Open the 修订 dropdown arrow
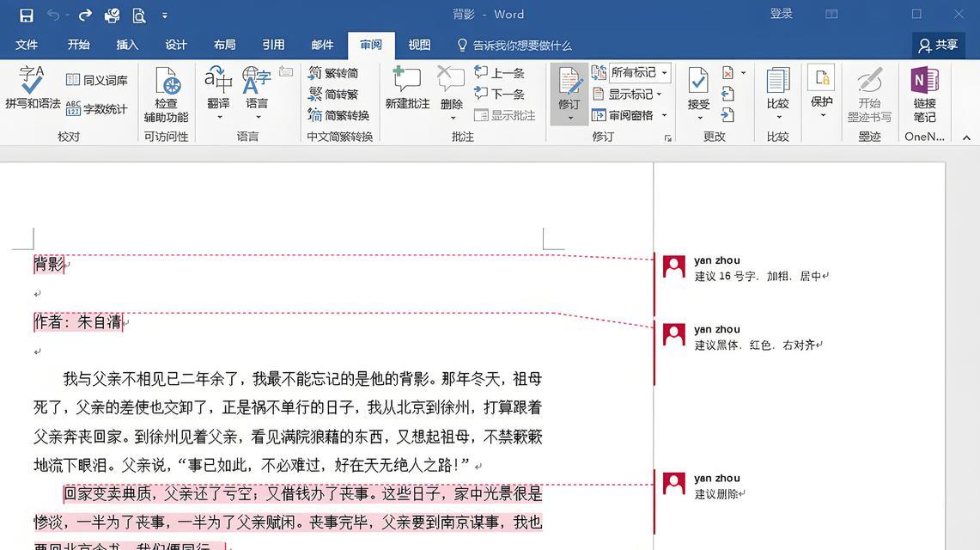Viewport: 980px width, 550px height. (x=570, y=118)
